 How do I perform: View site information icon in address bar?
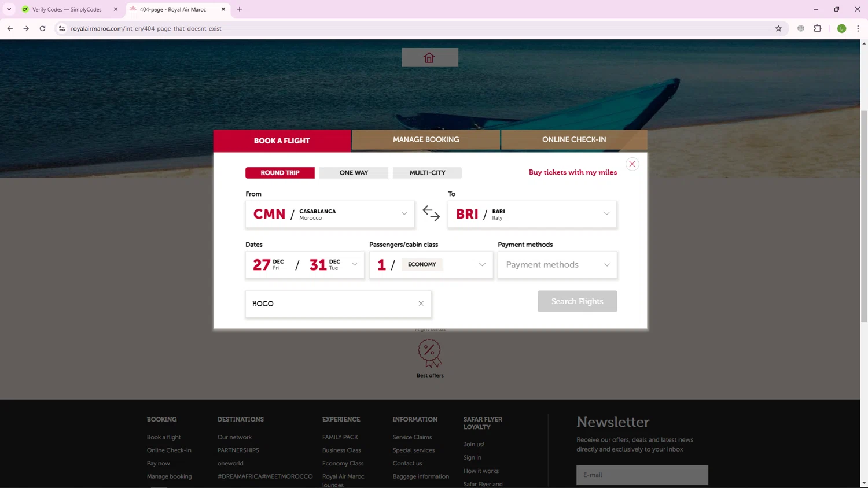(x=62, y=28)
